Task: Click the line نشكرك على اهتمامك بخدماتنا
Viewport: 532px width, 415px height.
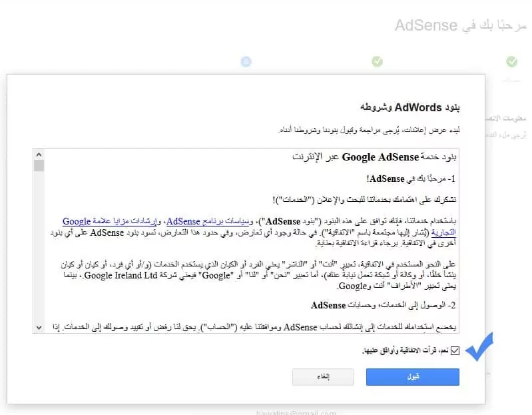Action: pyautogui.click(x=365, y=200)
